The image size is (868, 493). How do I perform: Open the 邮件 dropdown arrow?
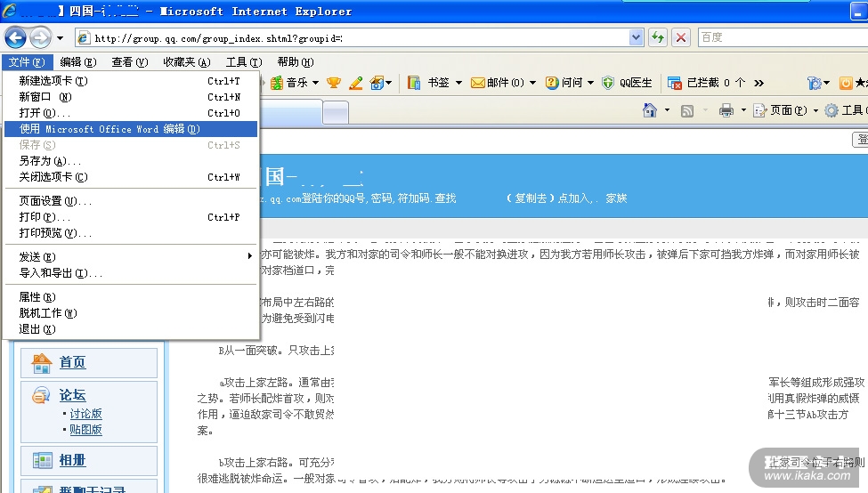point(533,83)
